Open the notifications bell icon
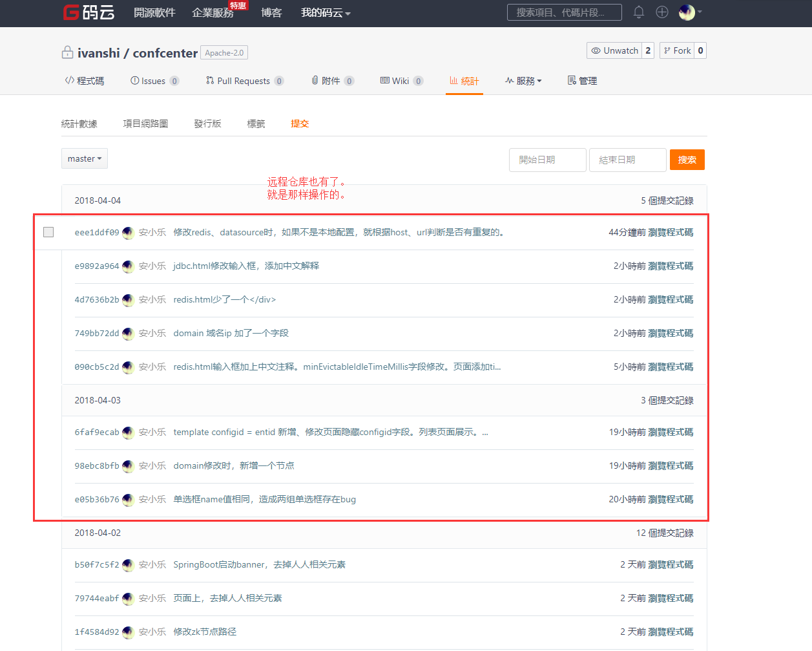 tap(639, 12)
